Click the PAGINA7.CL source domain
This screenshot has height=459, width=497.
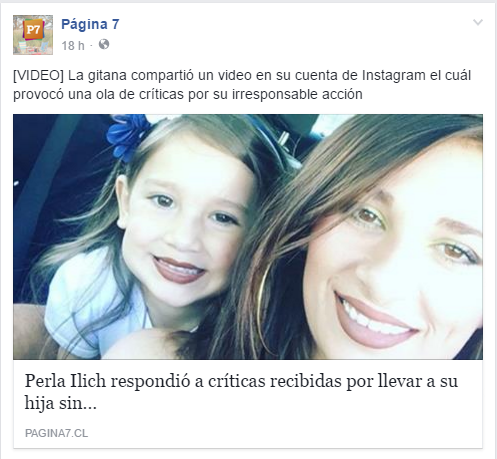[56, 433]
